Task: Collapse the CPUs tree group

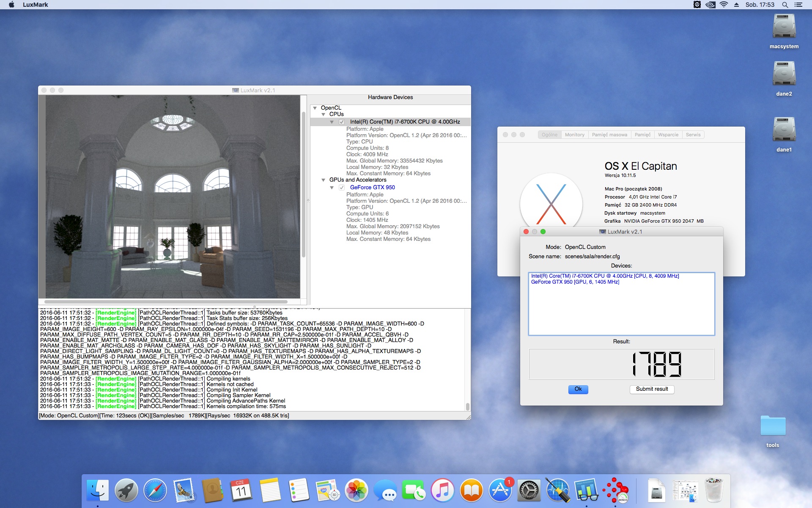Action: coord(324,114)
